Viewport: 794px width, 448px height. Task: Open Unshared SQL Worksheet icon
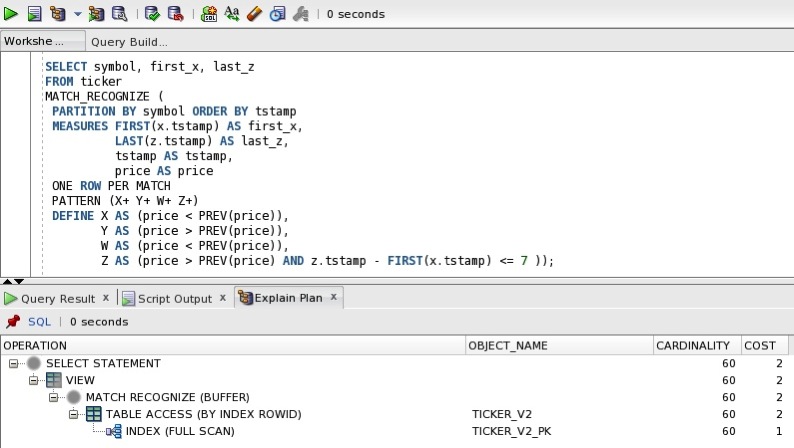tap(209, 14)
